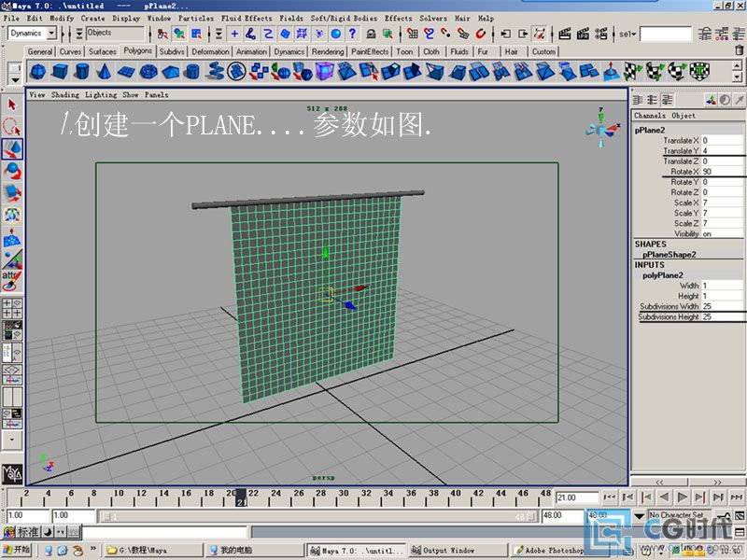Pick the Rotate tool in the toolbox

tap(12, 171)
